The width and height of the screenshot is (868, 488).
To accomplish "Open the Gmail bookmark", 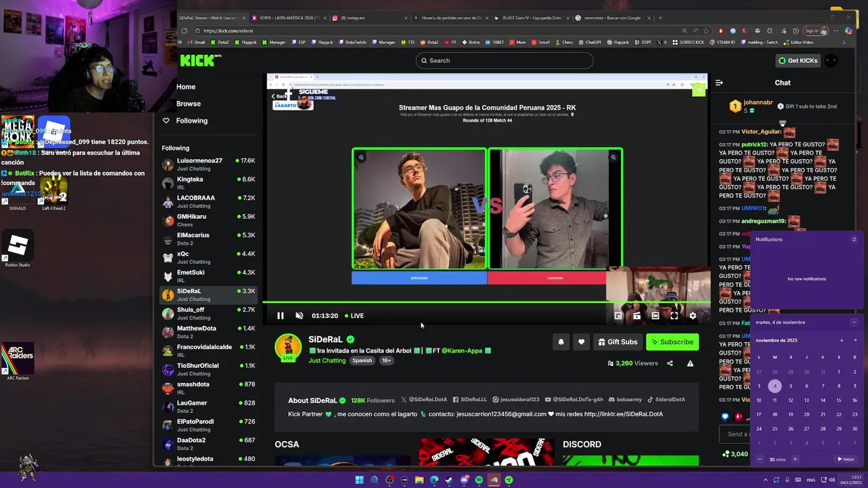I will click(197, 42).
